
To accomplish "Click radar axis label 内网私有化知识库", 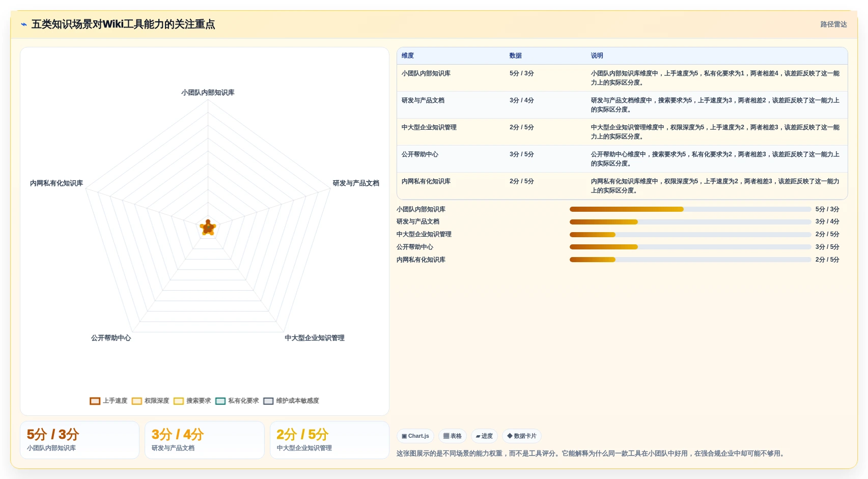I will pyautogui.click(x=57, y=183).
